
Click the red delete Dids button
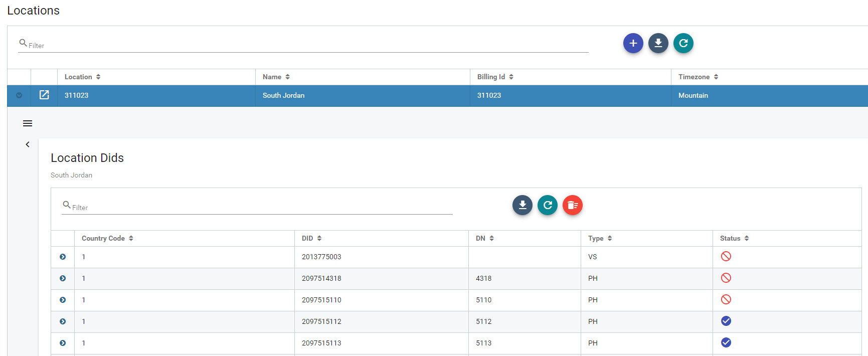coord(572,205)
